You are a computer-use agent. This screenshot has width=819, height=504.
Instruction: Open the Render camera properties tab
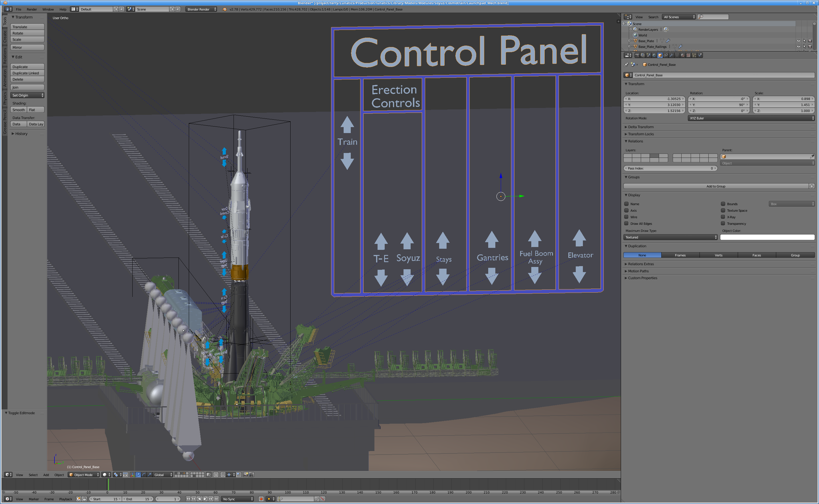coord(638,55)
